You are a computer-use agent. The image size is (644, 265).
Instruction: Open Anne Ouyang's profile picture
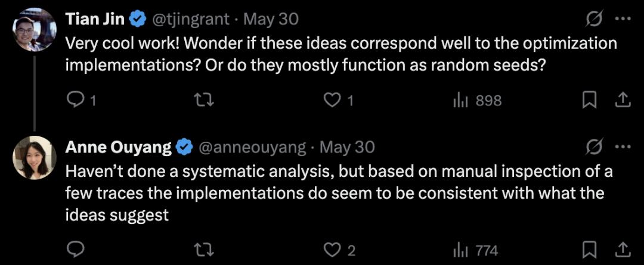(x=35, y=157)
